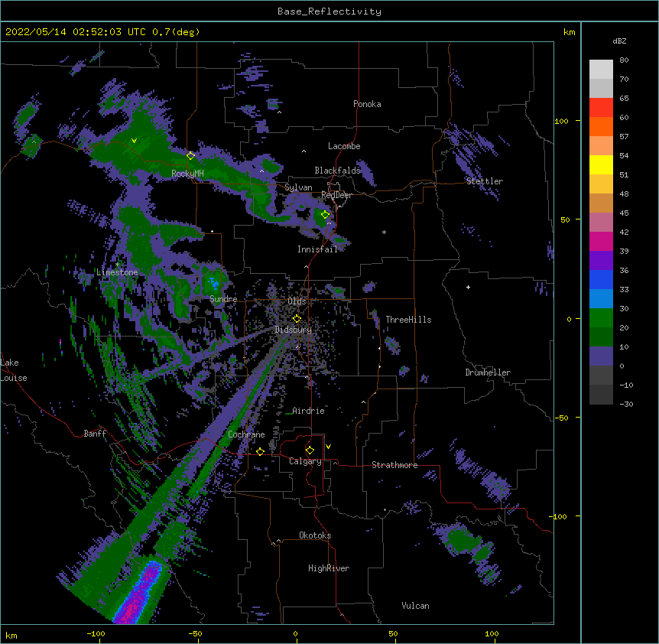Click the Calgary label
This screenshot has height=644, width=659.
pos(306,461)
